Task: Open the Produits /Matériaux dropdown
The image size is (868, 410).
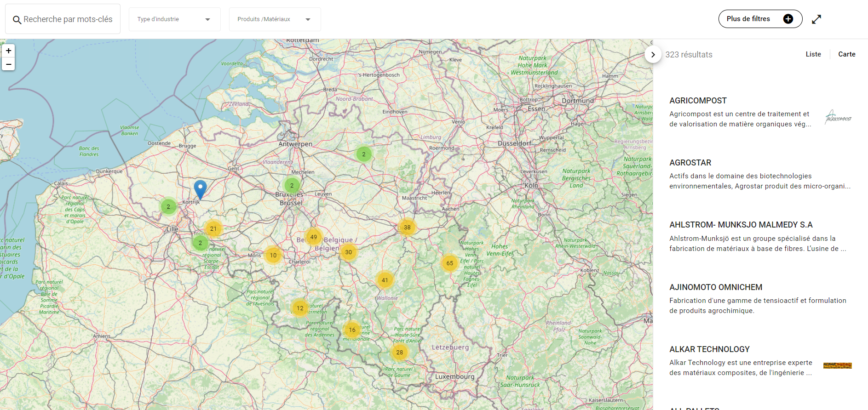Action: [x=275, y=19]
